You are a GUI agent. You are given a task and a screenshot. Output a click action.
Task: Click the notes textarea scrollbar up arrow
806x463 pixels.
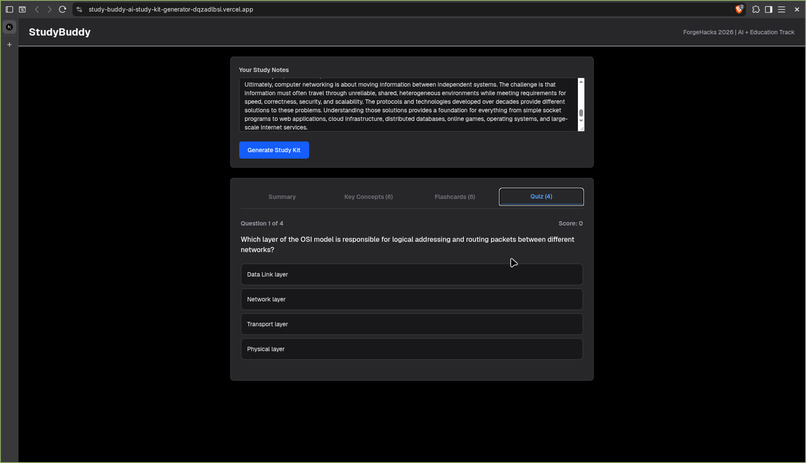[581, 81]
